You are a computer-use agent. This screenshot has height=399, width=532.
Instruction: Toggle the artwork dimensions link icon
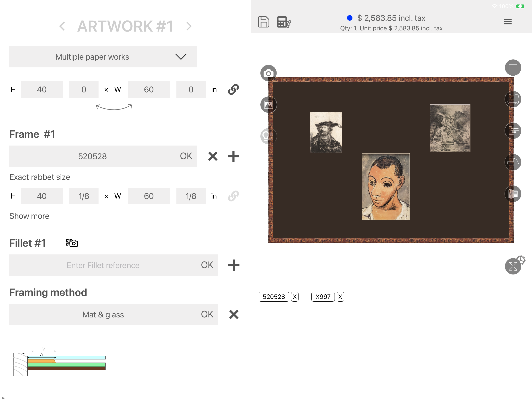tap(233, 90)
